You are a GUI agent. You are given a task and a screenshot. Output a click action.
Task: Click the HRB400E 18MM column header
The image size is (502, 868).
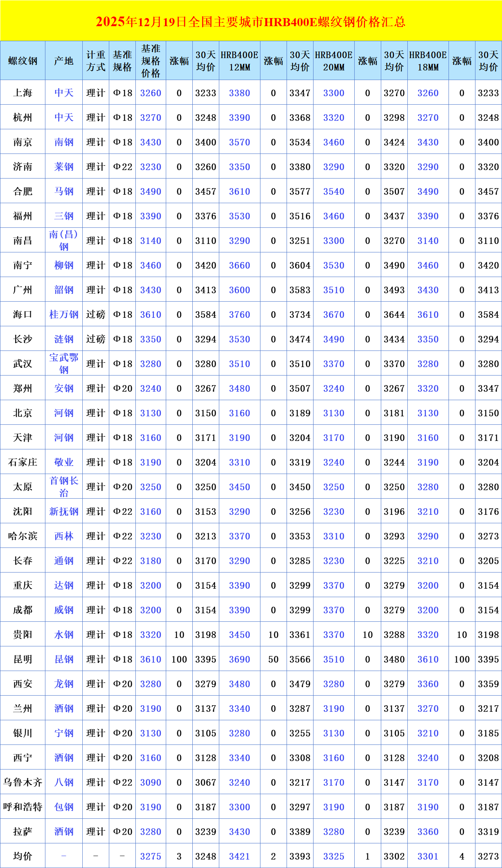pyautogui.click(x=428, y=61)
